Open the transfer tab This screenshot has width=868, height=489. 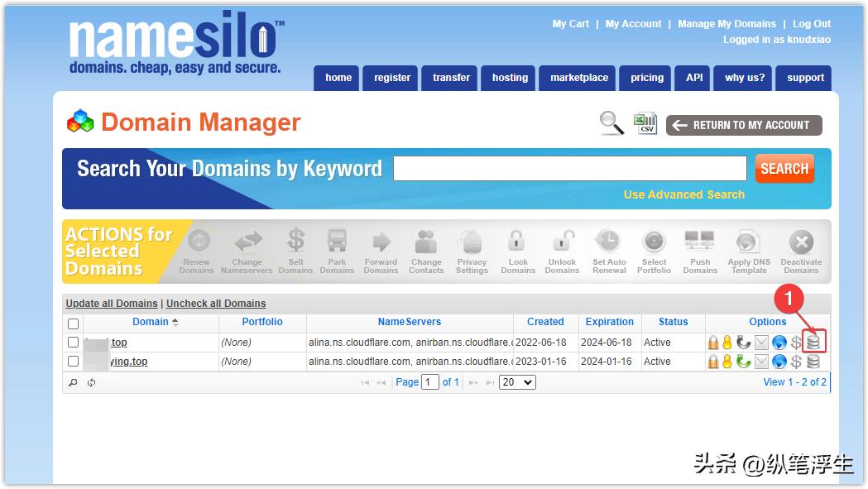pos(449,78)
